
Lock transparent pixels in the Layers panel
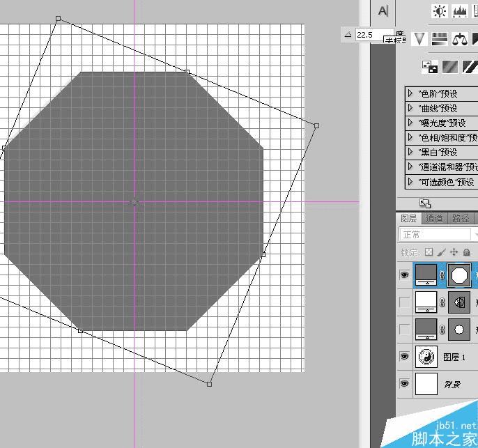(x=429, y=252)
